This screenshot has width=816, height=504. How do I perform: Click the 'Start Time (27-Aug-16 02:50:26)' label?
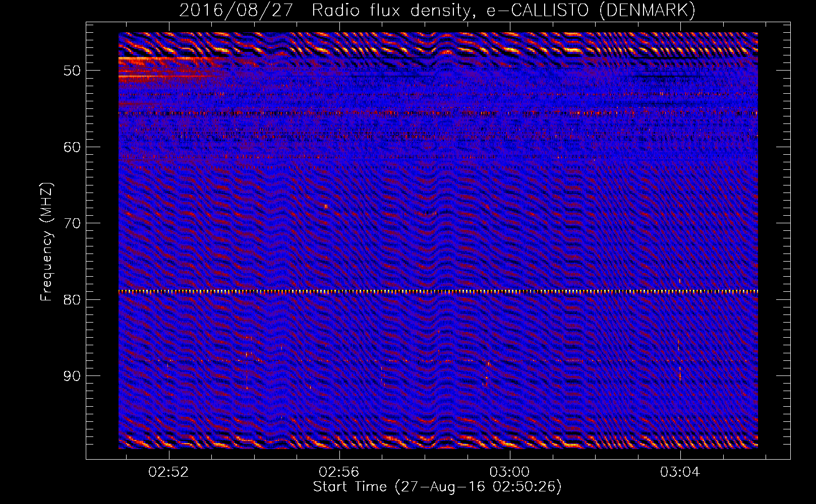pyautogui.click(x=437, y=487)
